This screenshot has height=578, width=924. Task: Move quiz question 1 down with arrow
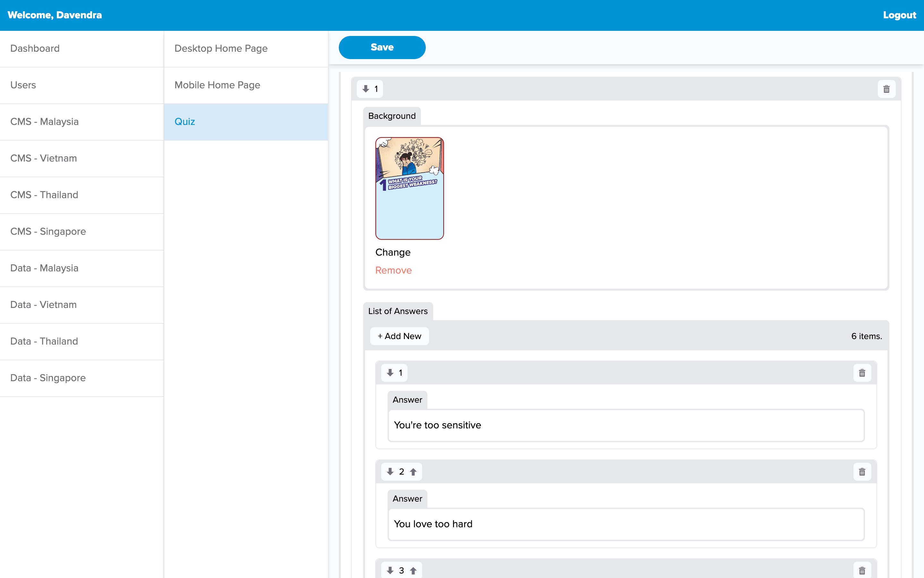[x=366, y=89]
